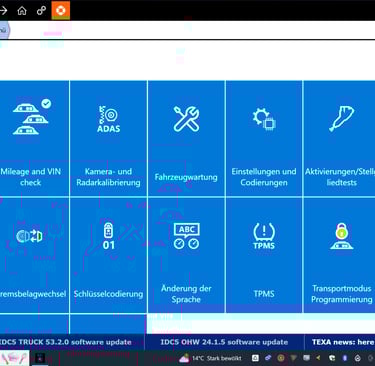This screenshot has width=375, height=366.
Task: Open the Schlüsselcodierung key fob tile
Action: [x=108, y=255]
